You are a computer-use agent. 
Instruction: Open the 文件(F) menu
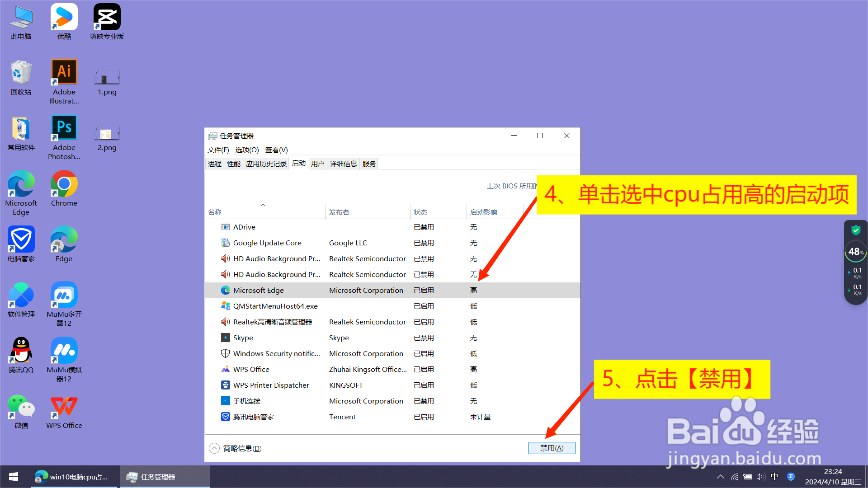(218, 150)
